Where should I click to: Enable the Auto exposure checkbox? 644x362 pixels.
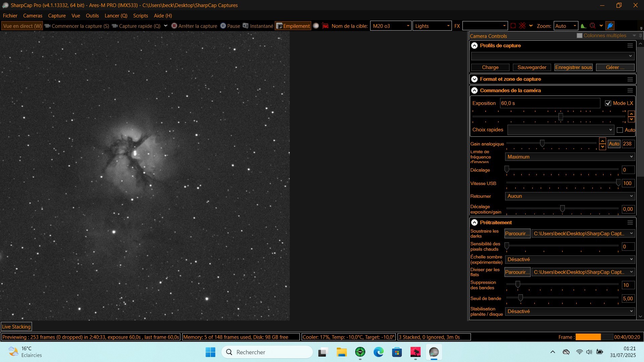(620, 130)
